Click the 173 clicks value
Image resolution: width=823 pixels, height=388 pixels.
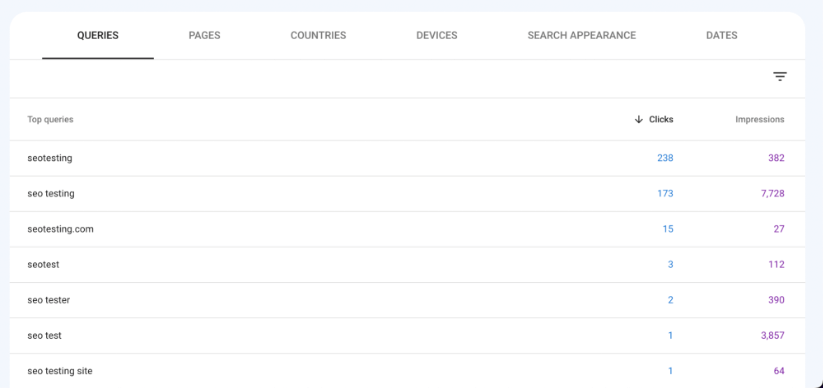665,194
